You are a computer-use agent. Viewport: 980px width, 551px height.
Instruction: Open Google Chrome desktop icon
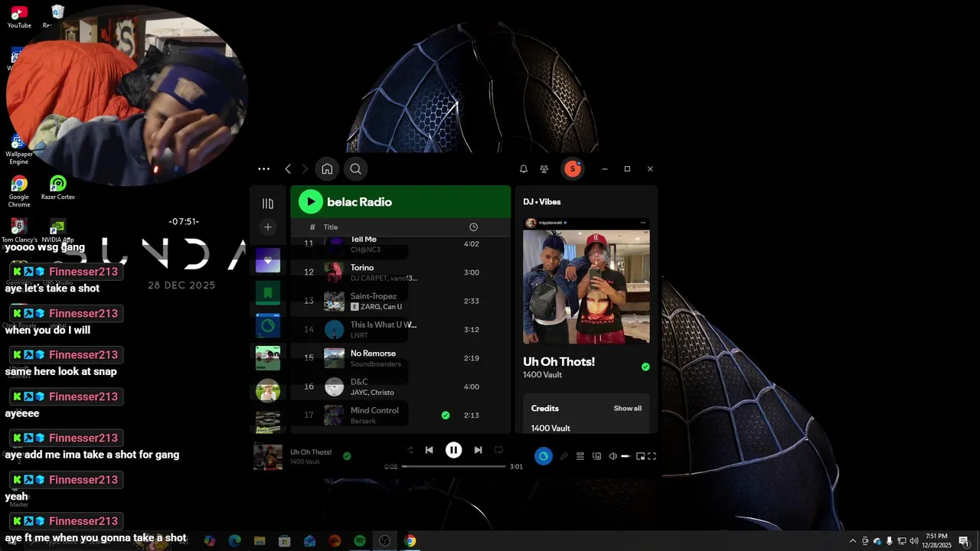click(x=19, y=191)
